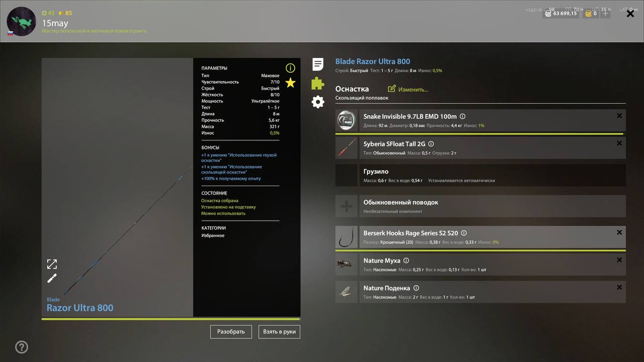Open the rod info circle icon
Viewport: 644px width, 362px height.
[x=290, y=68]
